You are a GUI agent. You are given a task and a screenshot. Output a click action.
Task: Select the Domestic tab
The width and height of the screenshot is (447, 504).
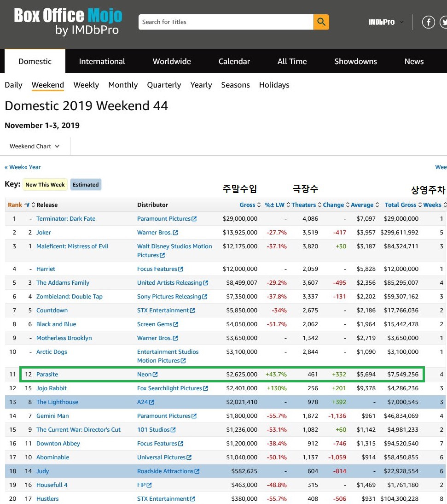(x=35, y=61)
